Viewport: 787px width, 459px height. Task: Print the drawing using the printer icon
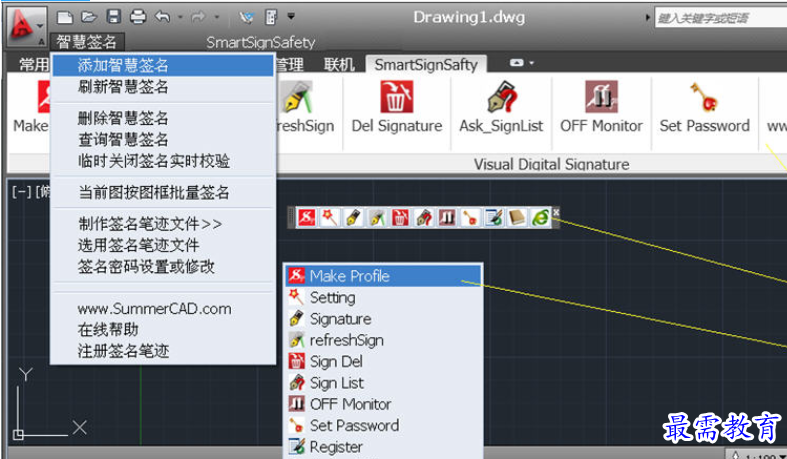(x=138, y=17)
